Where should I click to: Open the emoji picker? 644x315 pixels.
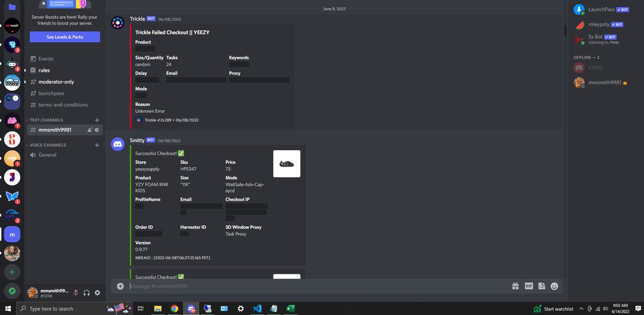(x=554, y=286)
